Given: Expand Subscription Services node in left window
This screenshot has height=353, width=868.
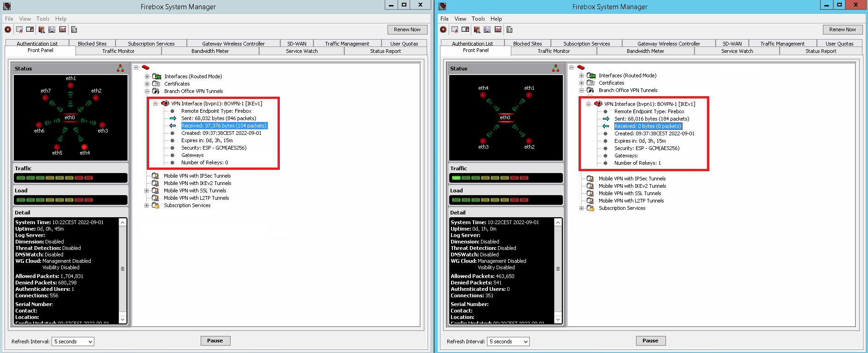Looking at the screenshot, I should [147, 205].
